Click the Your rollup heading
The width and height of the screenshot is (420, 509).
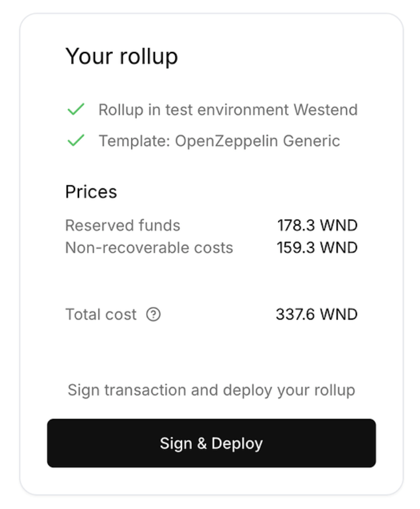(121, 57)
